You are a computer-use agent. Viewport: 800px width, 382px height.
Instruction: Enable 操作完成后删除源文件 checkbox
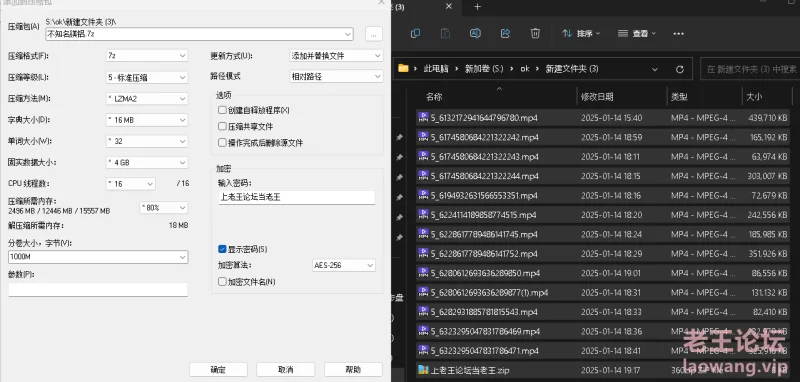[222, 143]
